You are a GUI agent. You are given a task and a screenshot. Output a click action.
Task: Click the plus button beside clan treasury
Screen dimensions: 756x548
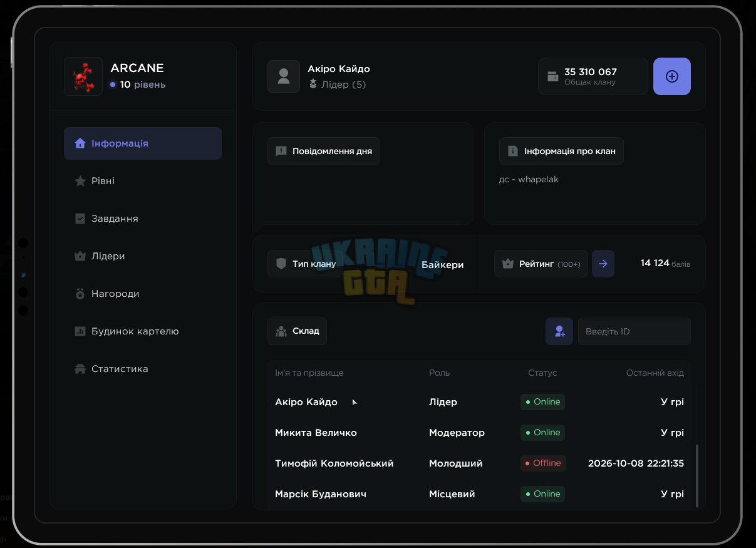tap(672, 76)
